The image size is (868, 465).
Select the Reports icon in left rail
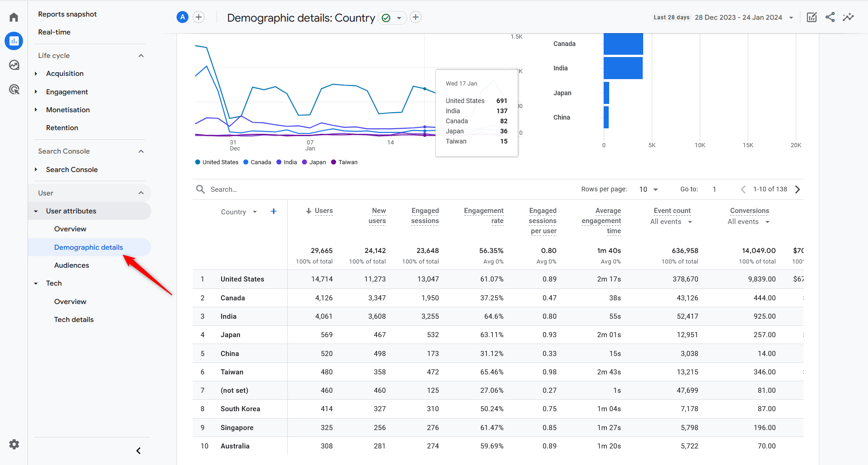pyautogui.click(x=13, y=41)
